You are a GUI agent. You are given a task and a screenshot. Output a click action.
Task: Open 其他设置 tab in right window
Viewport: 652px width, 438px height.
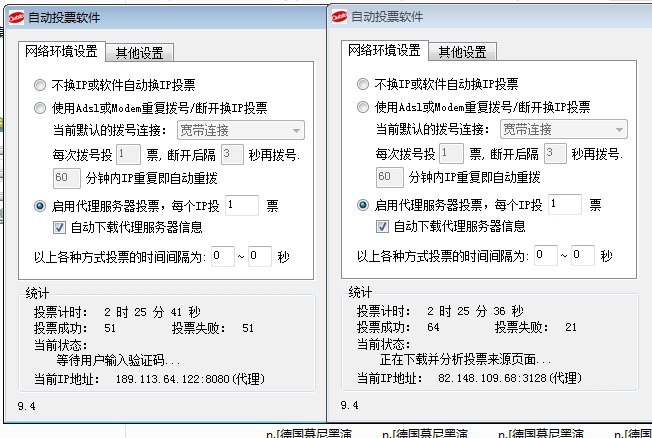coord(462,52)
